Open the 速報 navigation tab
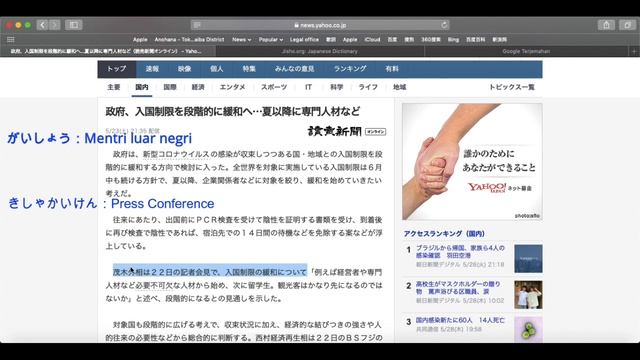Image resolution: width=640 pixels, height=360 pixels. 152,69
